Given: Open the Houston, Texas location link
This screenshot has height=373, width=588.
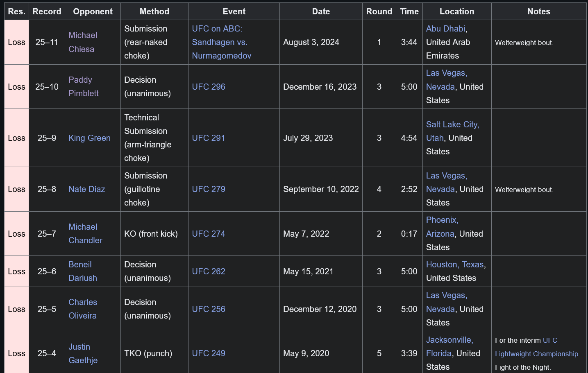Looking at the screenshot, I should pos(455,264).
